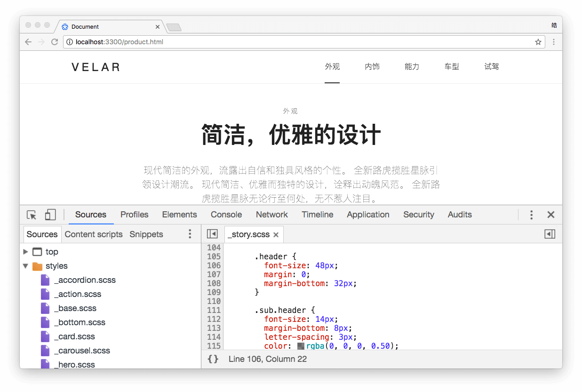The width and height of the screenshot is (582, 392).
Task: Click the Document tab favicon
Action: 65,27
